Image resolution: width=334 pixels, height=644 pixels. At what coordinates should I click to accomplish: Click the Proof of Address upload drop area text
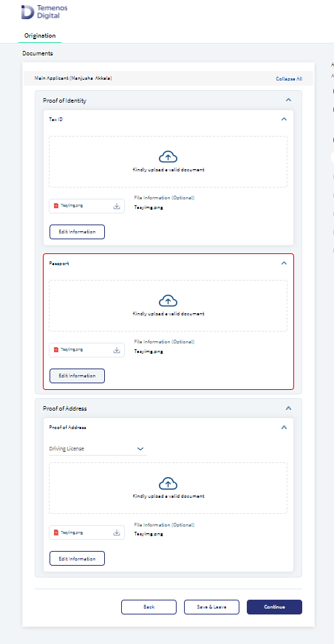click(x=168, y=496)
